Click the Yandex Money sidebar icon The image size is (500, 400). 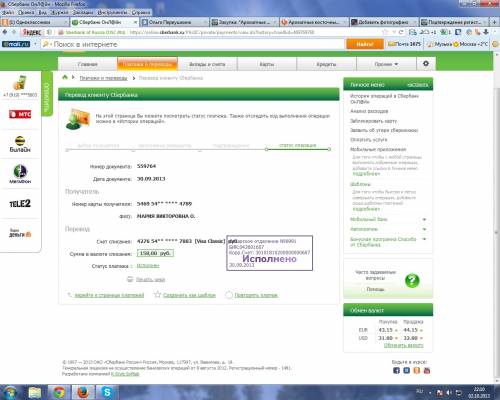pyautogui.click(x=20, y=233)
